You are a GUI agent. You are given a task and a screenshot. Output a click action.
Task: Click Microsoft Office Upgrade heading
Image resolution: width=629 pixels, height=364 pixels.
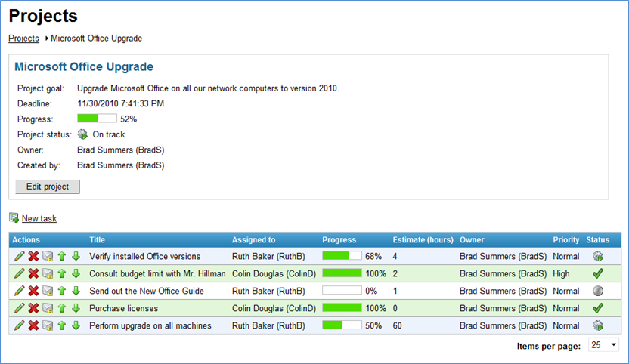pyautogui.click(x=84, y=66)
